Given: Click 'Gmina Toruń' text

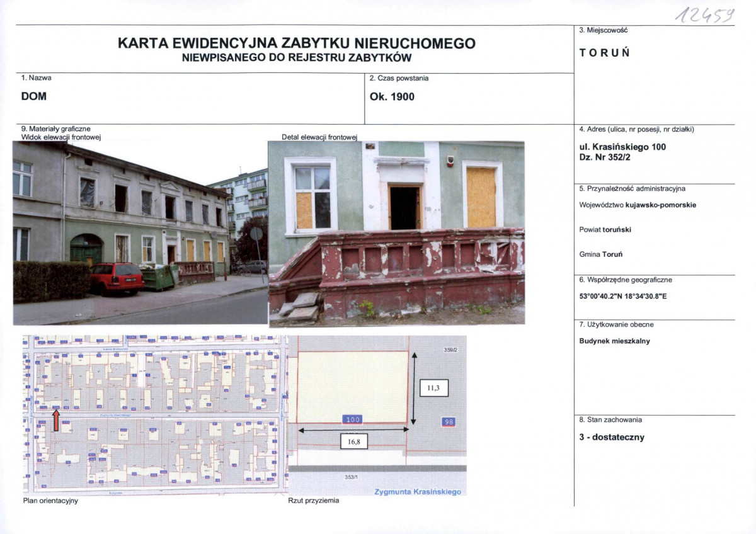Looking at the screenshot, I should click(600, 254).
